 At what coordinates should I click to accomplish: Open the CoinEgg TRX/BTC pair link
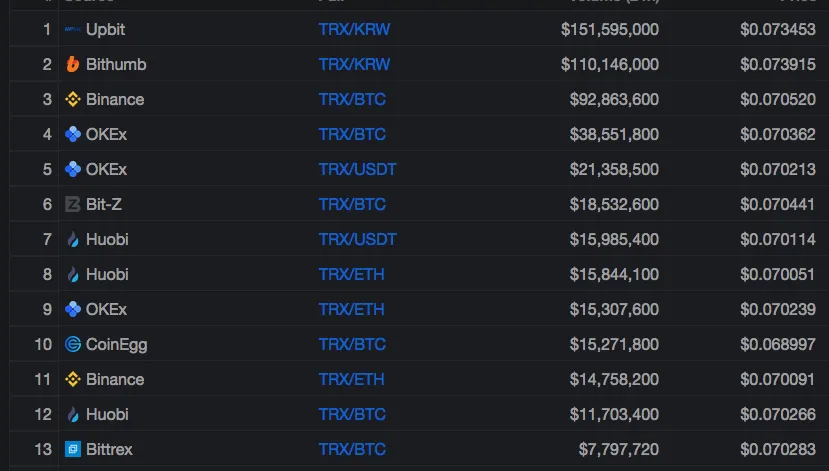pyautogui.click(x=352, y=344)
